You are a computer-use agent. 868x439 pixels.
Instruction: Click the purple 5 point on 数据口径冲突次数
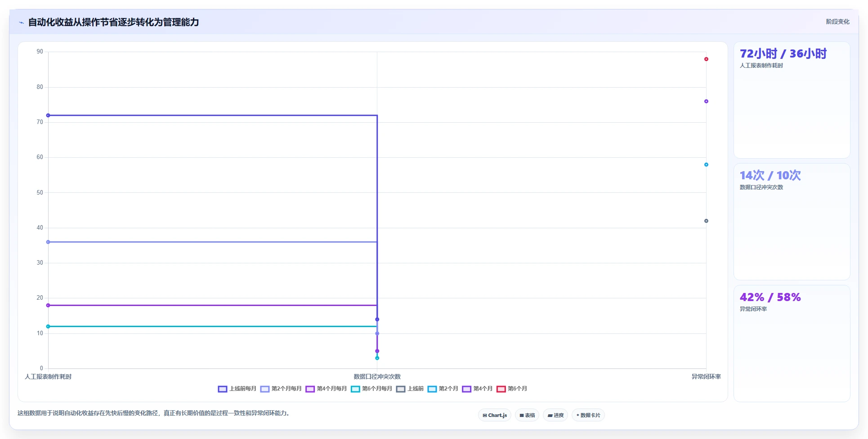coord(377,351)
